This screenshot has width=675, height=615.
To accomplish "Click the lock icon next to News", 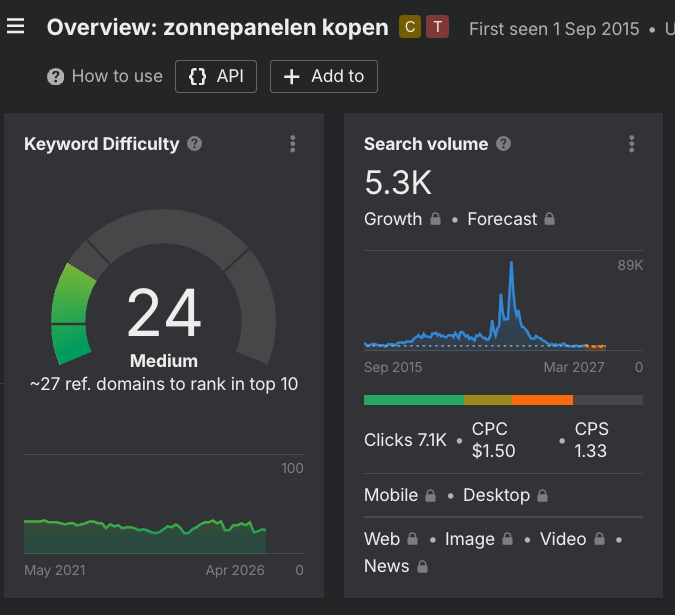I will tap(423, 566).
